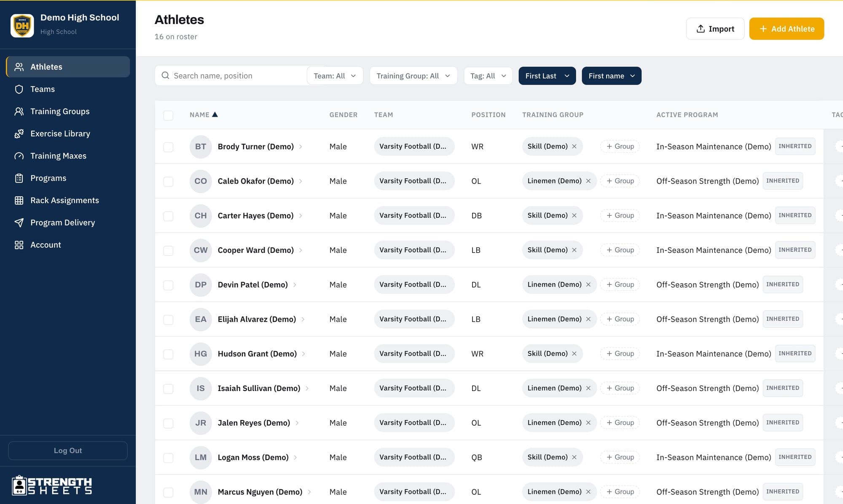Screen dimensions: 843x504
Task: Click the Account squares icon
Action: click(19, 245)
